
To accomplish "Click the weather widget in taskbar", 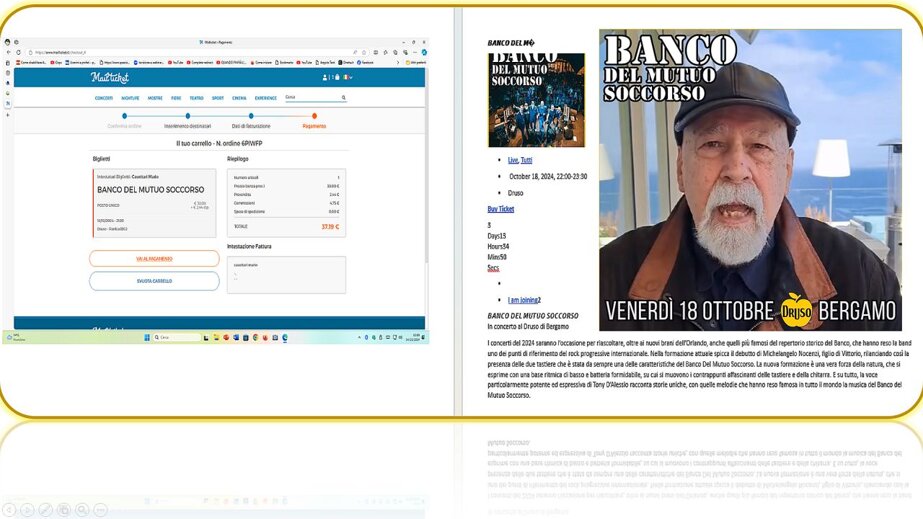I will tap(15, 337).
